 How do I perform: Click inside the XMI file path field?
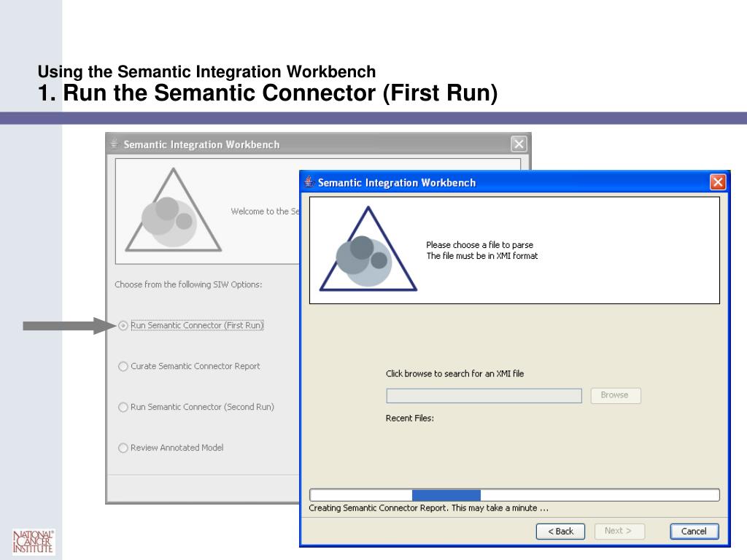point(484,396)
